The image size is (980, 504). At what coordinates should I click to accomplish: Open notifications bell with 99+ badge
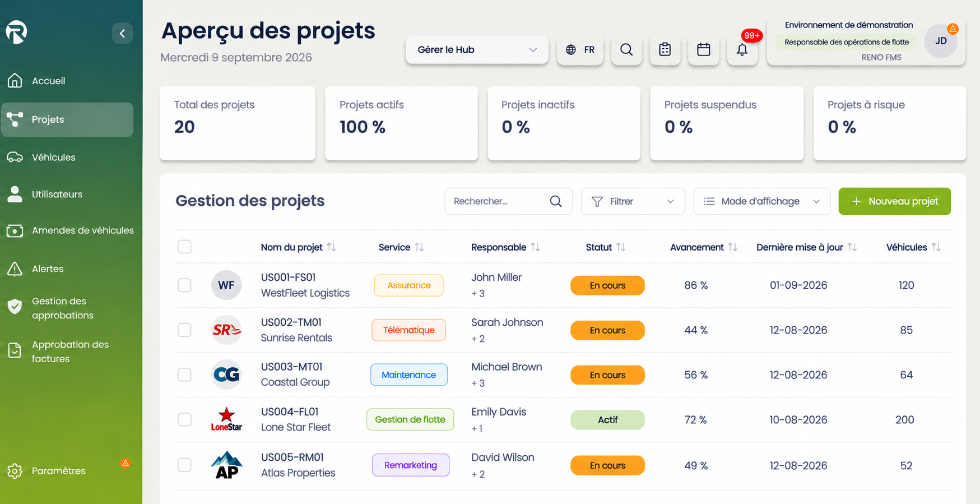point(742,50)
